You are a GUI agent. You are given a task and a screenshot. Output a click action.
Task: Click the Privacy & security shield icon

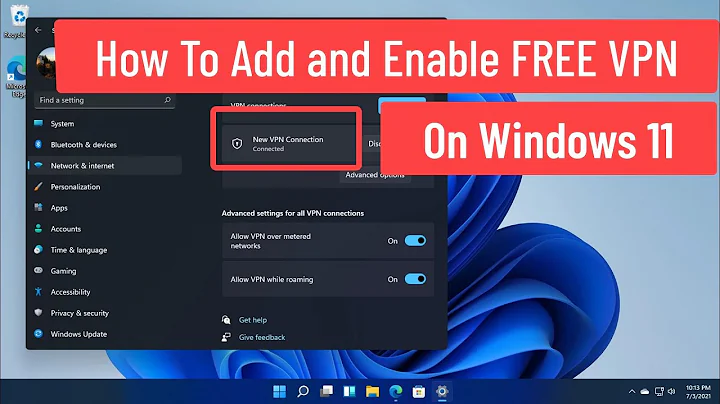[39, 313]
